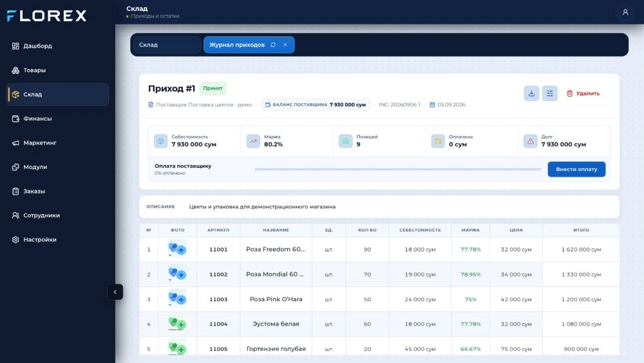
Task: Click the 24 000 сум cost value
Action: click(x=420, y=299)
